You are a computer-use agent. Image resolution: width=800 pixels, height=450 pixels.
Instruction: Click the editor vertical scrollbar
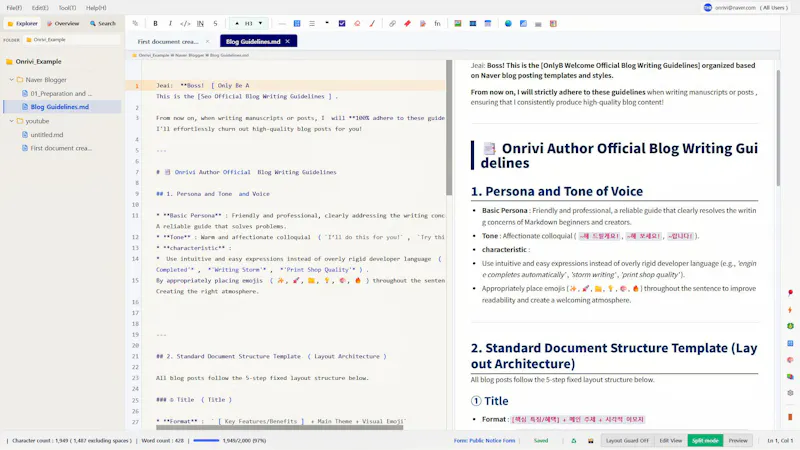449,128
